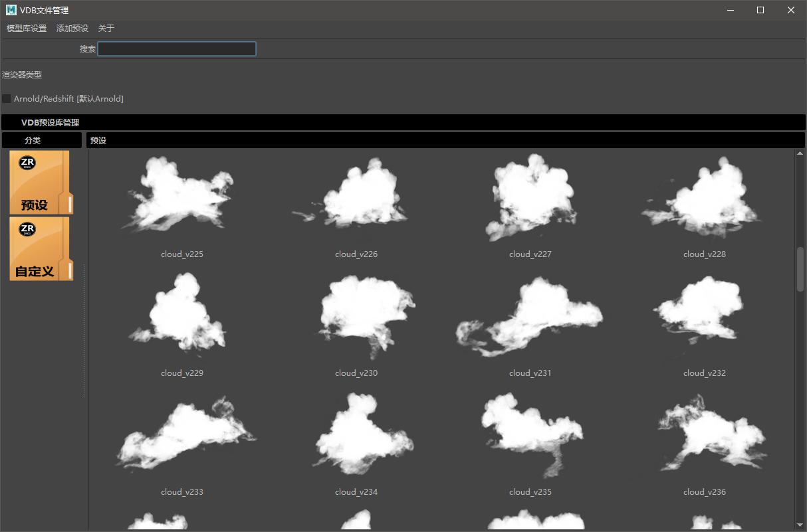Open the 自定义 folder category icon
This screenshot has width=807, height=532.
(x=39, y=249)
